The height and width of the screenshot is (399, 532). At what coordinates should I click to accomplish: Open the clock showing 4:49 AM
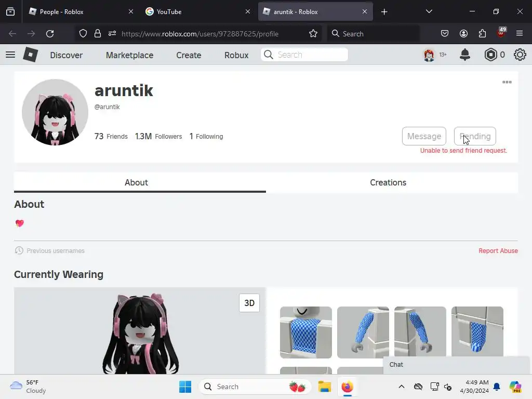click(474, 387)
